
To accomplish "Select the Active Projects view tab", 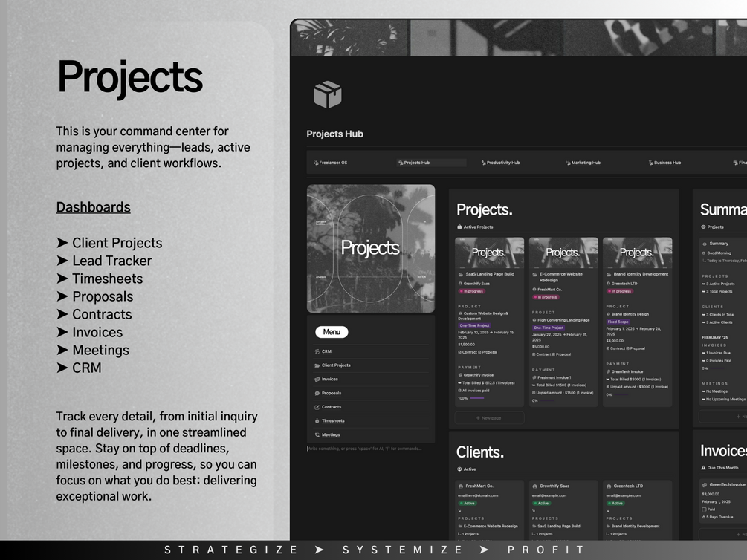I will pyautogui.click(x=475, y=227).
